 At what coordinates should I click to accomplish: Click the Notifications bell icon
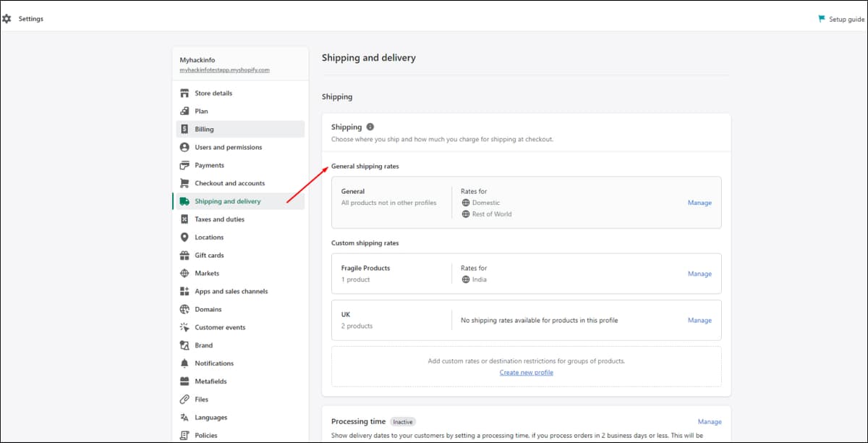pyautogui.click(x=184, y=363)
